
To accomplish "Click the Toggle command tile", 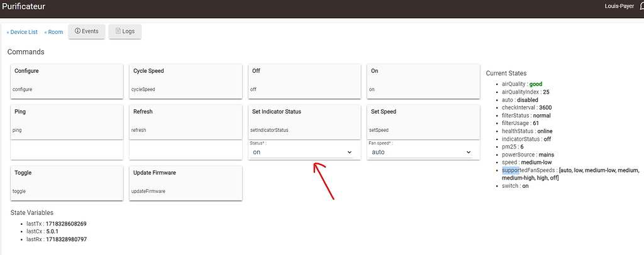I will coord(67,183).
